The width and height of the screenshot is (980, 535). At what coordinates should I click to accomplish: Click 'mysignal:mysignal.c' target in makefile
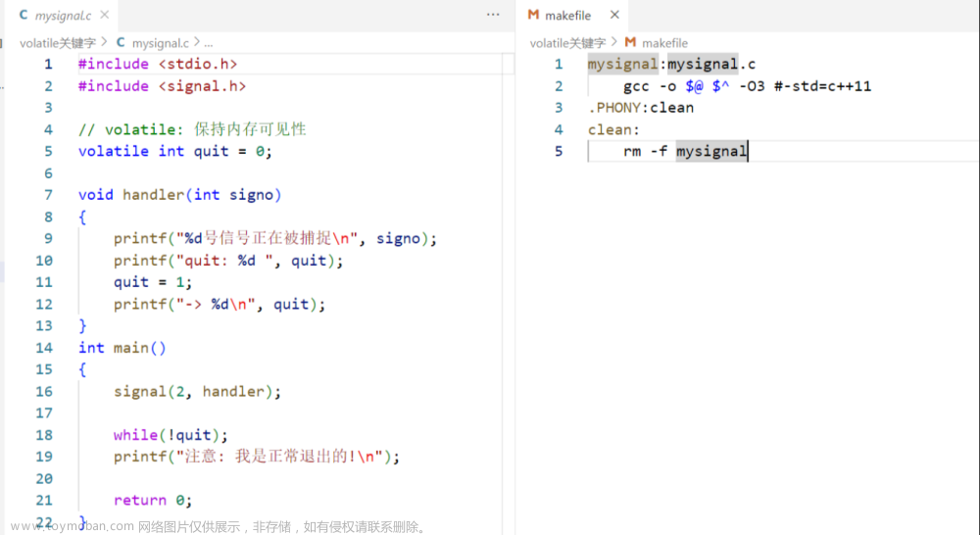point(671,65)
